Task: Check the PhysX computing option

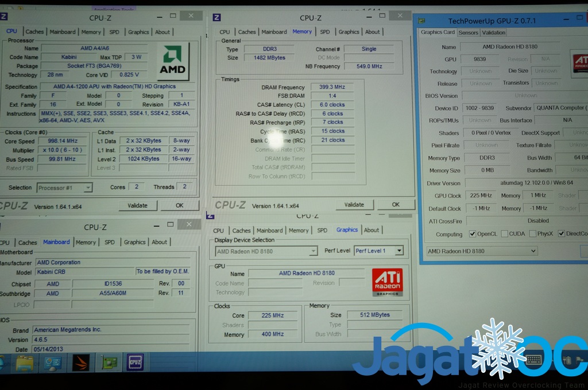Action: [x=532, y=234]
